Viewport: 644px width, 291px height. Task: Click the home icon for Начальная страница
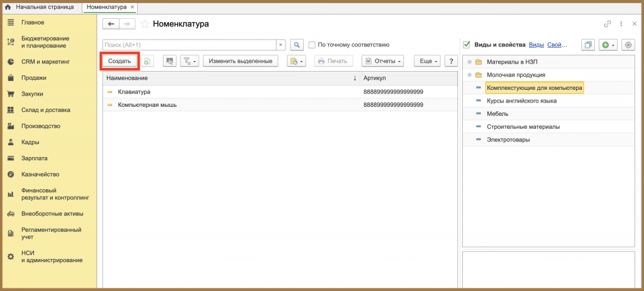pyautogui.click(x=8, y=8)
